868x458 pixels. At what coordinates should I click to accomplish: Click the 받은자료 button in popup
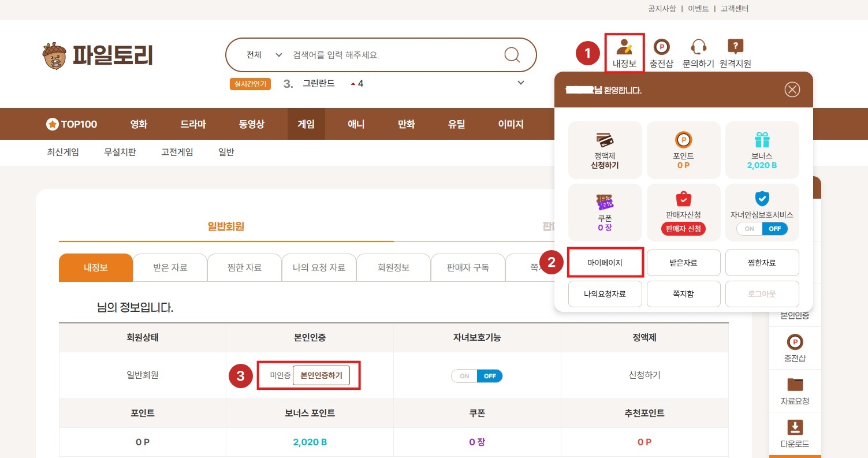[x=684, y=263]
